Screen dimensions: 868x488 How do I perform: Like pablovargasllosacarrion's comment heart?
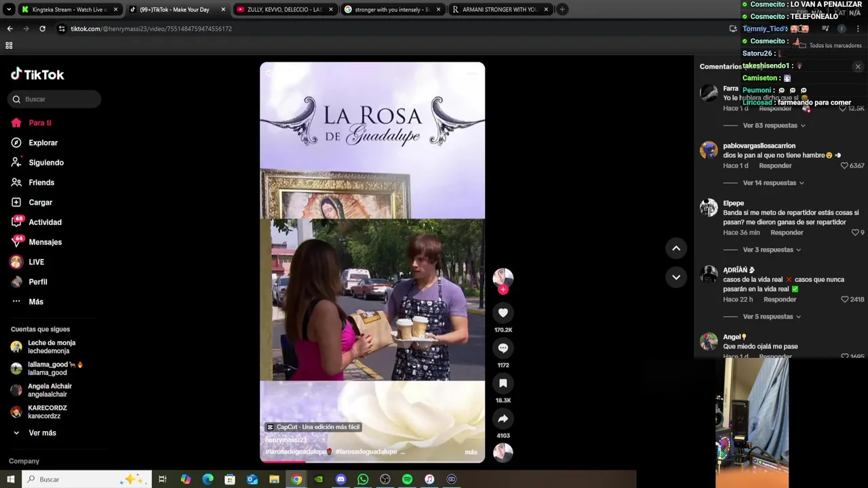point(844,165)
